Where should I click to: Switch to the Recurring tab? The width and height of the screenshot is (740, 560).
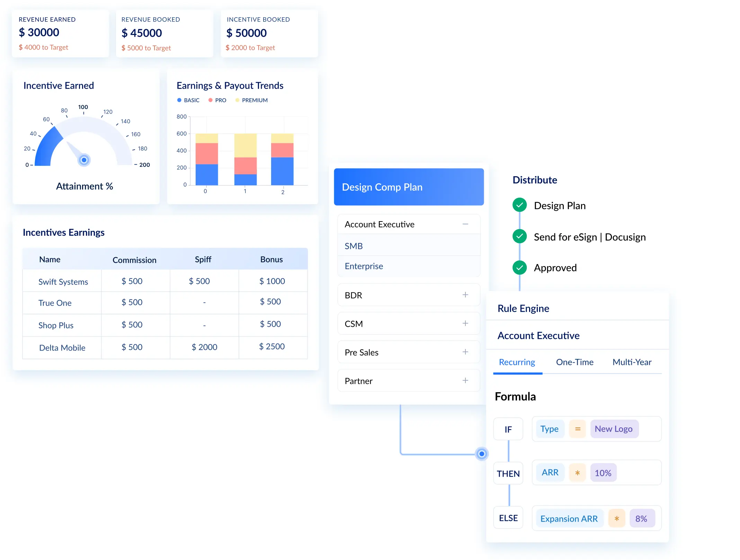517,362
